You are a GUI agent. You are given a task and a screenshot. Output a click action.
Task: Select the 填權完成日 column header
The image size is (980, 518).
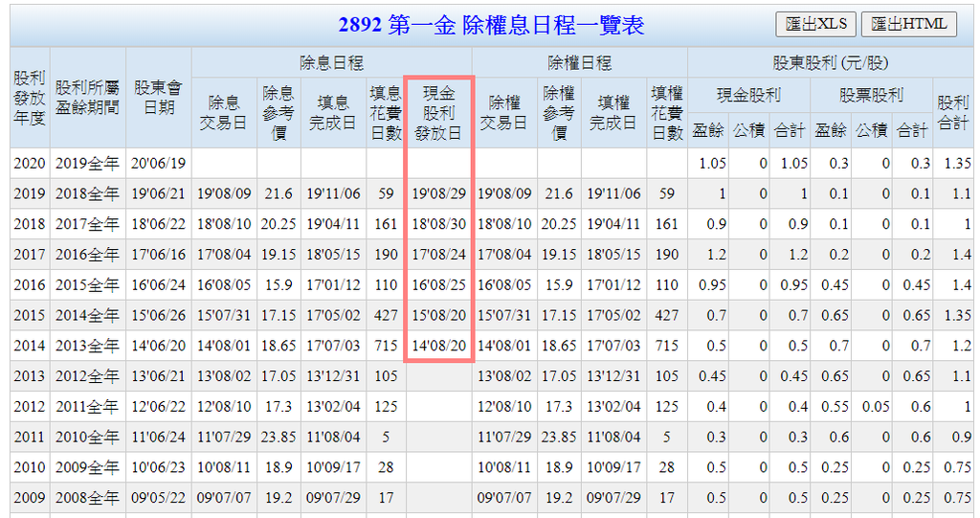[613, 113]
